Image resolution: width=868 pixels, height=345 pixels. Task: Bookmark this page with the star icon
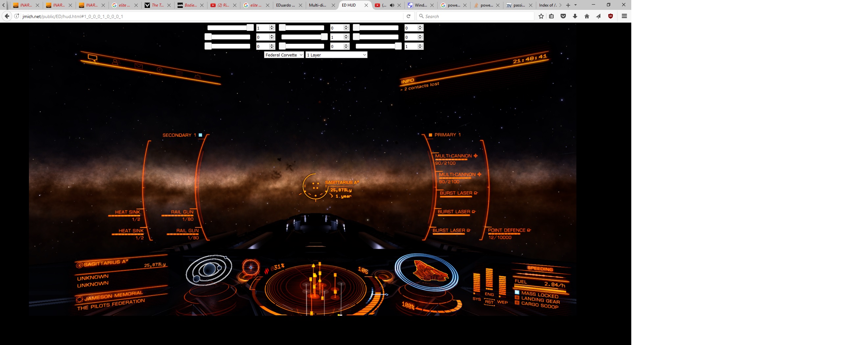(x=541, y=16)
